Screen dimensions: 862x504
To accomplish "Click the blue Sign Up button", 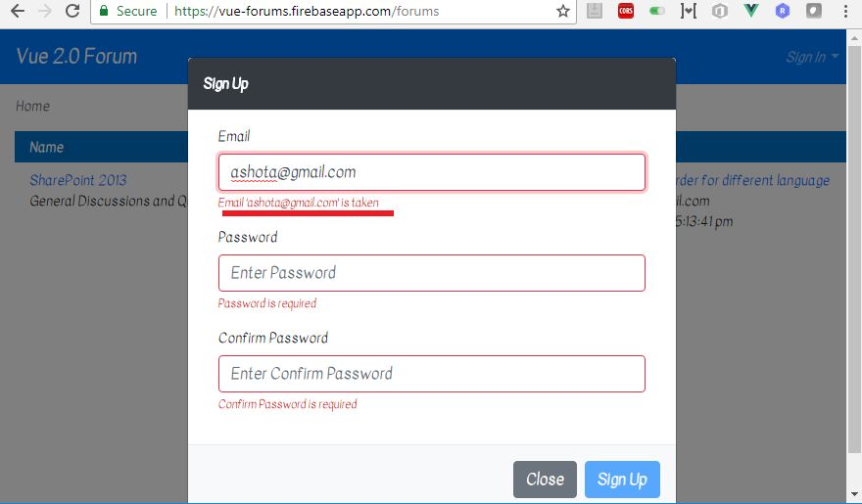I will pos(622,480).
